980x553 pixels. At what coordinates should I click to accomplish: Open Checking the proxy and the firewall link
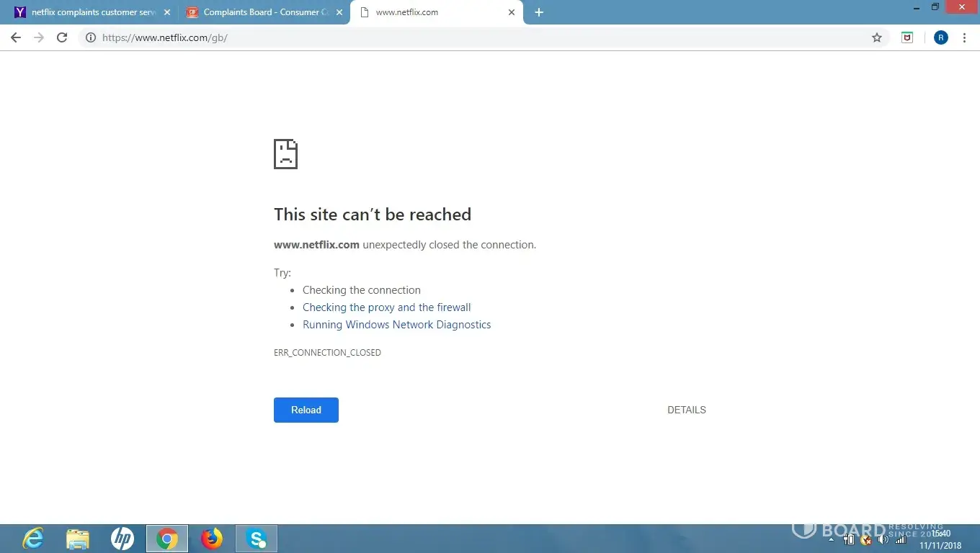click(387, 307)
